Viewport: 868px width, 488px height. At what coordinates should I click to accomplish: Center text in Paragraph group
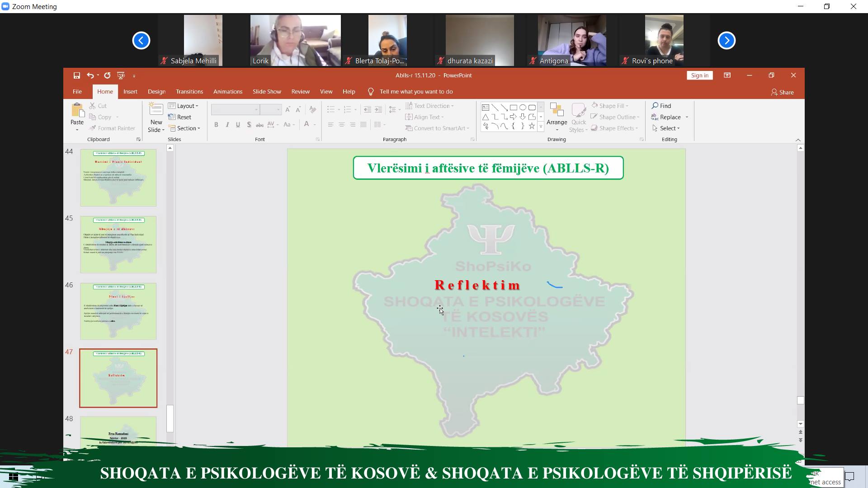click(341, 125)
